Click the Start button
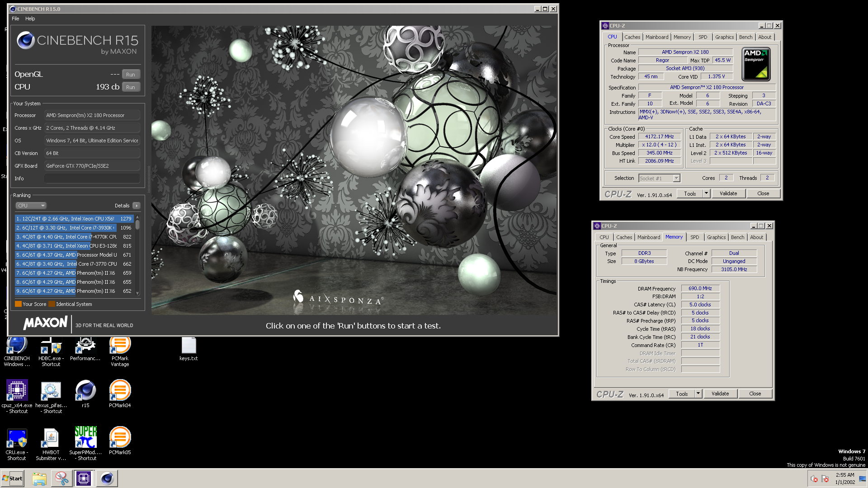 13,479
